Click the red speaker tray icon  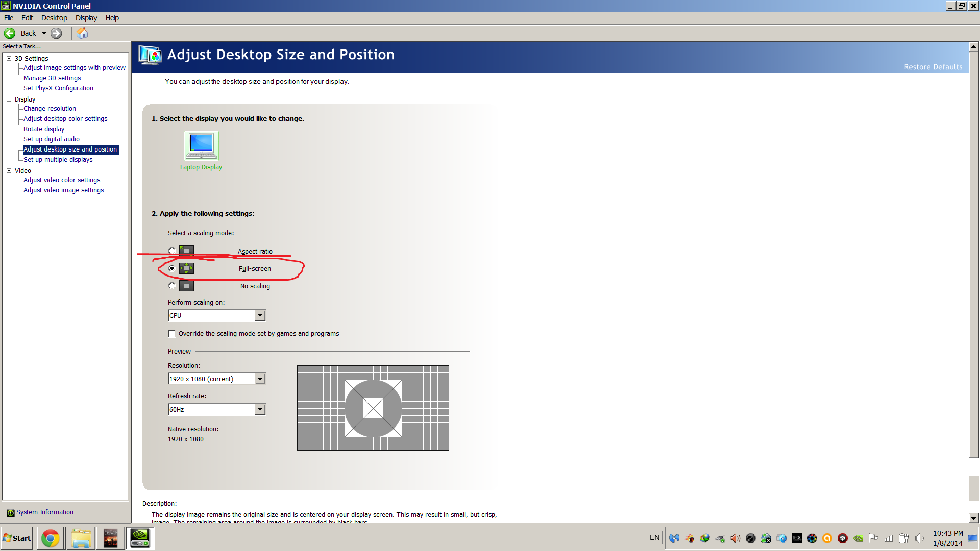[x=736, y=538]
